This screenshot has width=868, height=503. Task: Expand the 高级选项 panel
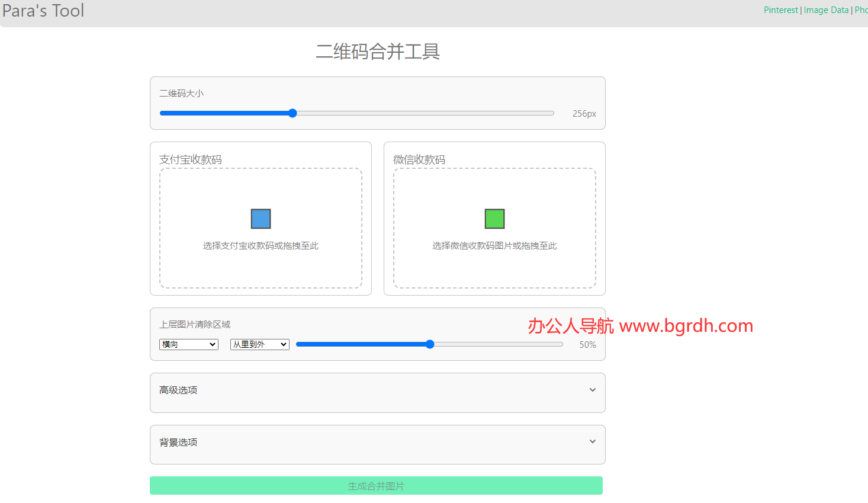point(377,392)
